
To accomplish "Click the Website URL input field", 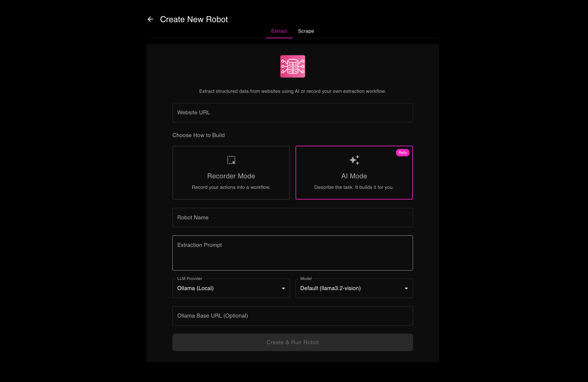I will point(292,113).
